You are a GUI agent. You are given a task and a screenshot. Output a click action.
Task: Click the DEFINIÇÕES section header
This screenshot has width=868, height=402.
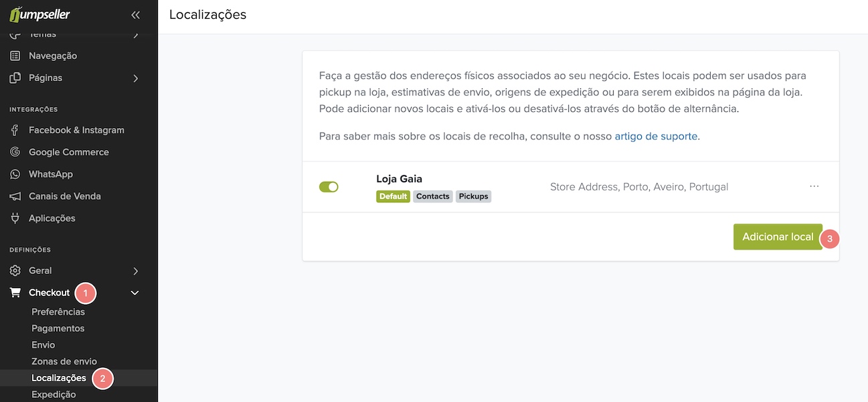30,250
